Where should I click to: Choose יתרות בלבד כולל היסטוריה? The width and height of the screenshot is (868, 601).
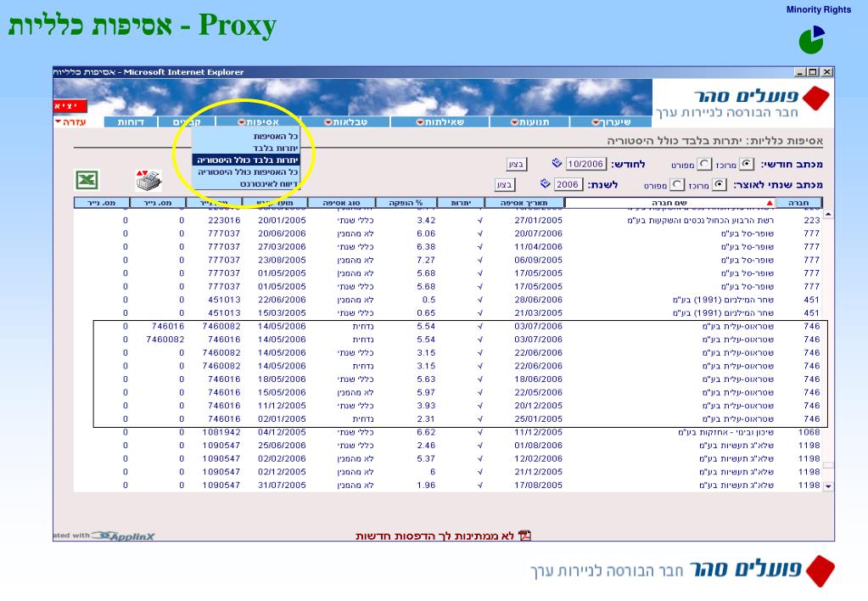(246, 160)
